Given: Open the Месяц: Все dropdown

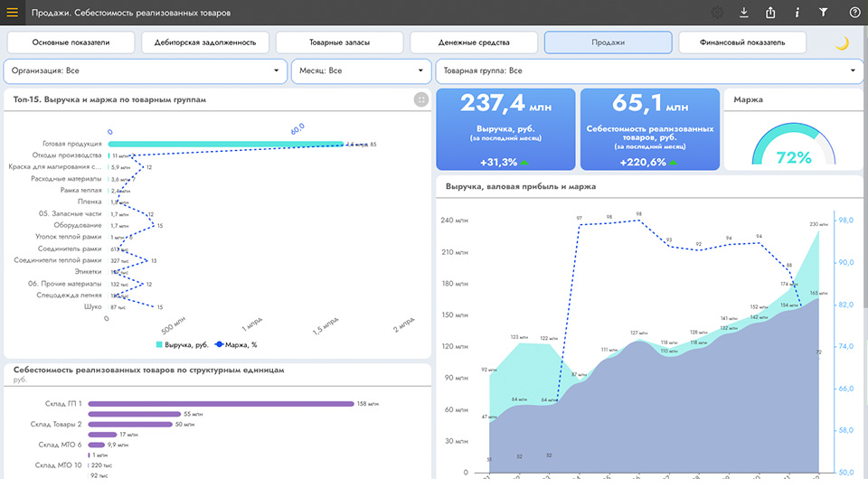Looking at the screenshot, I should 361,70.
